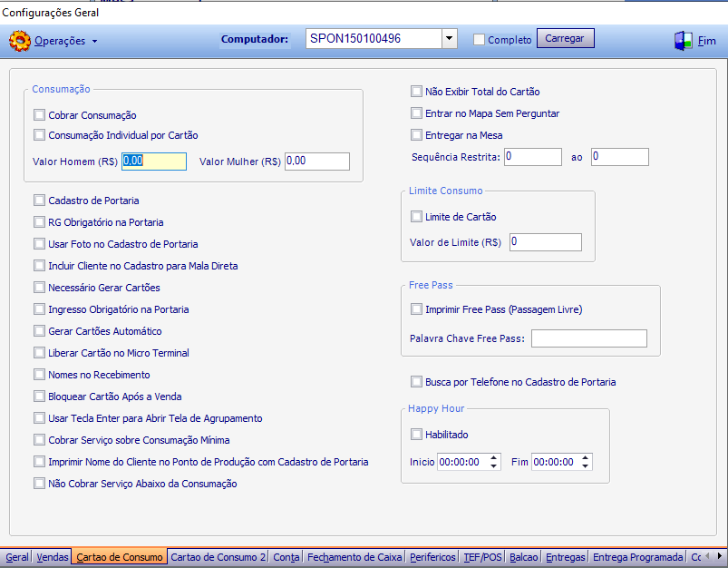Check Imprimir Free Pass option
Screen dimensions: 728x568
pyautogui.click(x=416, y=309)
